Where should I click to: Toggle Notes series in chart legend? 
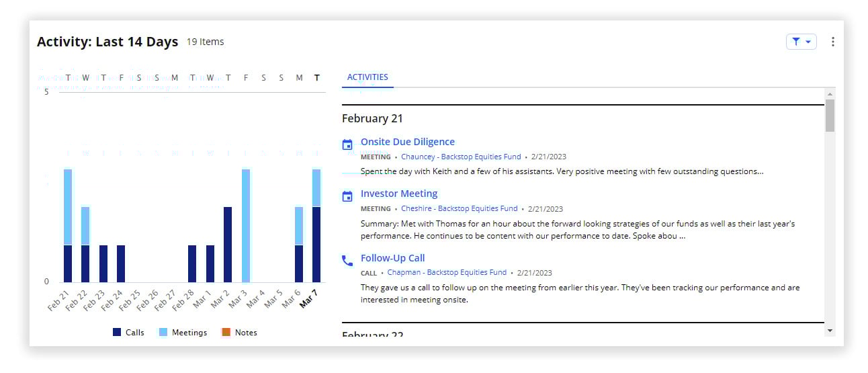point(239,333)
